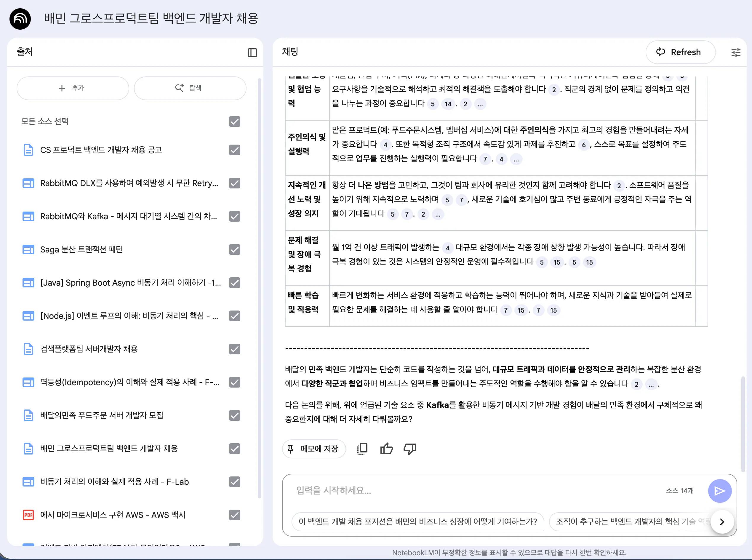Uncheck the RabbitMQ DLX source checkbox
752x560 pixels.
coord(234,183)
